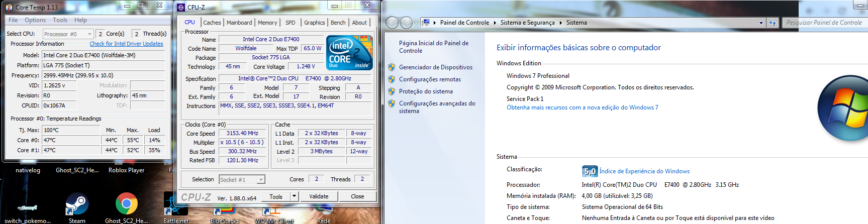Click Painel de Controle breadcrumb segment
Image resolution: width=868 pixels, height=224 pixels.
464,23
